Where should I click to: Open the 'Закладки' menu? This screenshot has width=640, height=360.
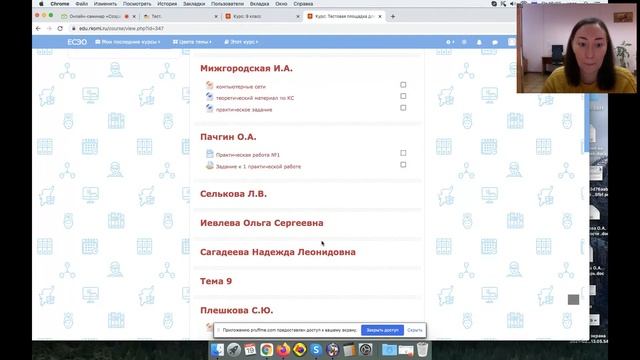point(194,4)
